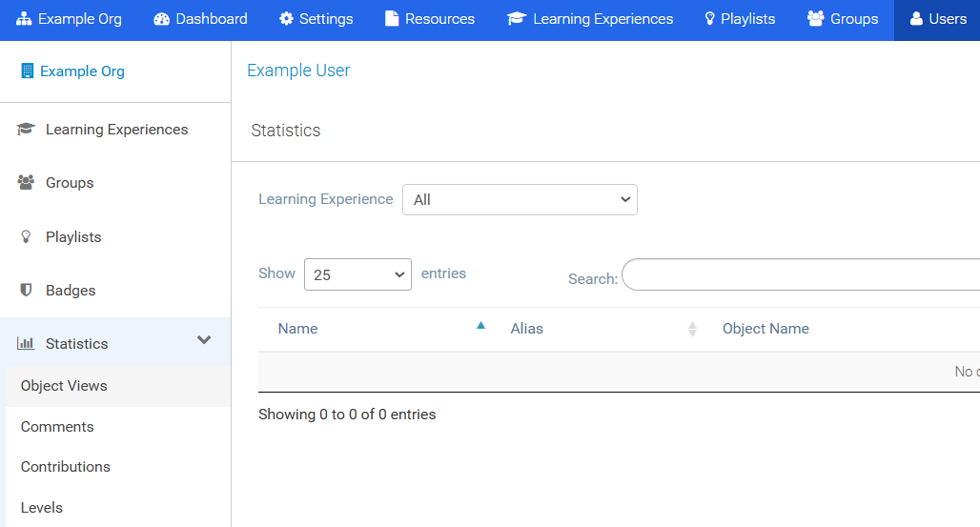Viewport: 980px width, 527px height.
Task: Open the Contributions statistics link
Action: (66, 467)
